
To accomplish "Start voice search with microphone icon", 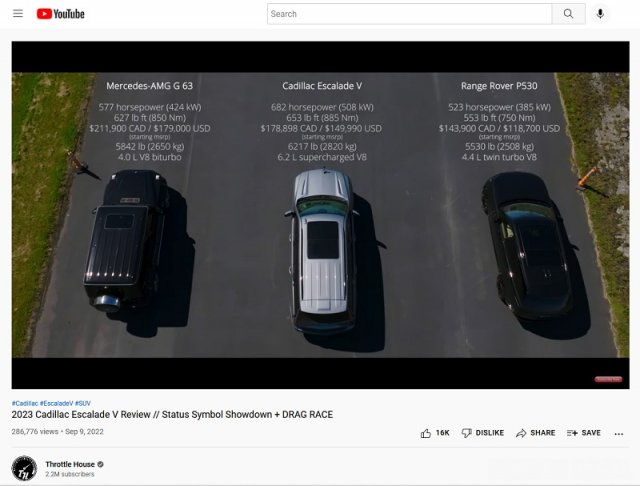I will 600,14.
